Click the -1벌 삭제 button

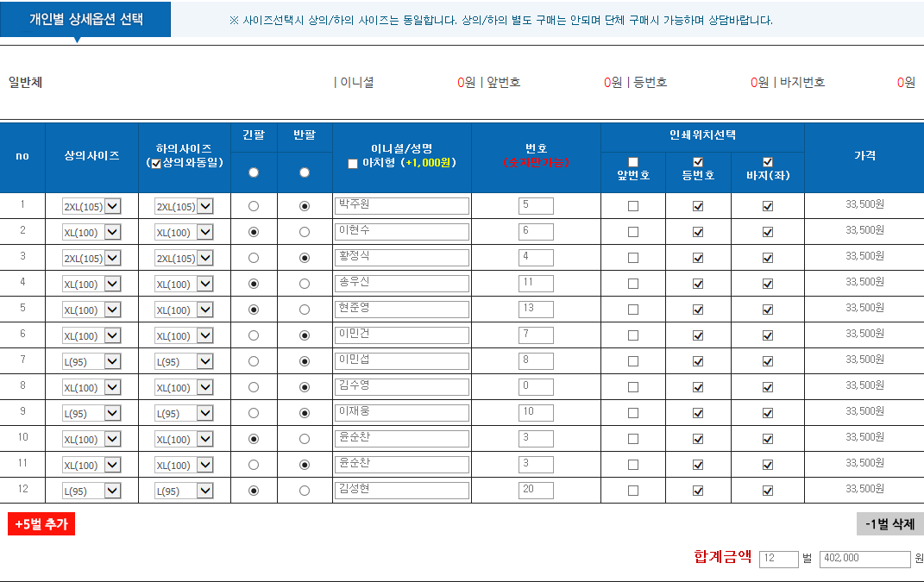889,524
